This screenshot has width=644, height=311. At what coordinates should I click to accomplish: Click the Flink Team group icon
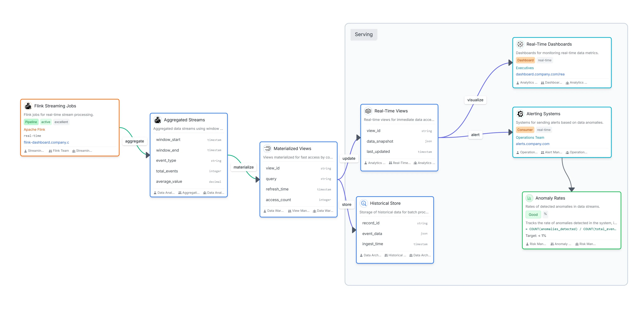[x=50, y=151]
